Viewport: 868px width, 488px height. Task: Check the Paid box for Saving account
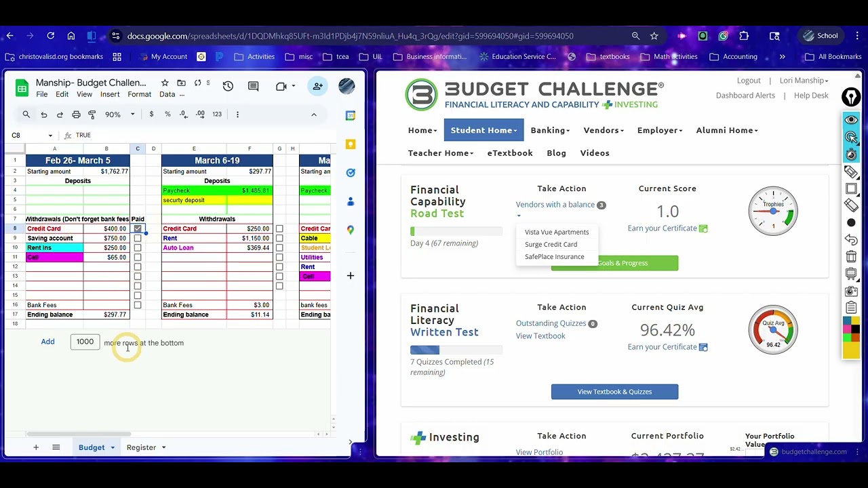(x=138, y=239)
